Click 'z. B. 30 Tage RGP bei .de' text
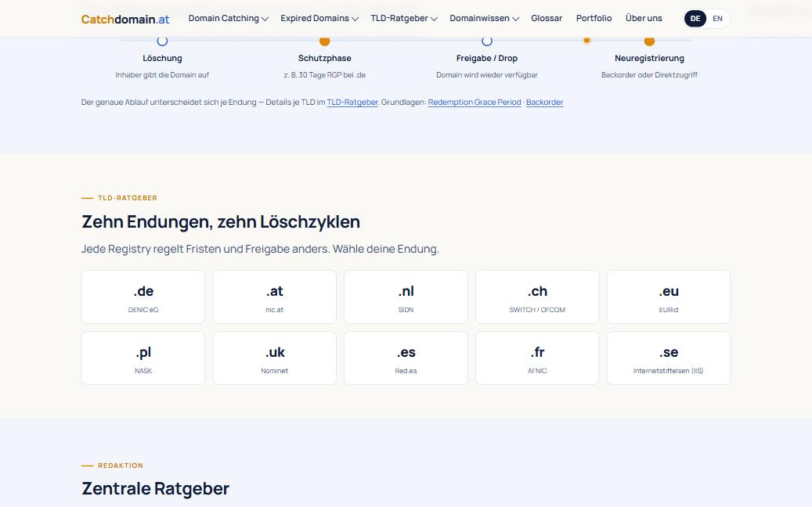This screenshot has width=812, height=507. pyautogui.click(x=325, y=75)
